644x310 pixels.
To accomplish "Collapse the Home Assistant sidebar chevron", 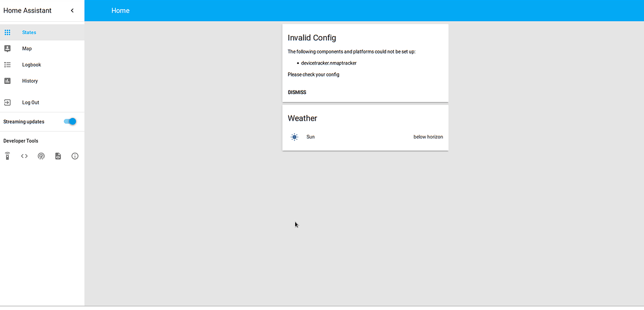I will (72, 11).
